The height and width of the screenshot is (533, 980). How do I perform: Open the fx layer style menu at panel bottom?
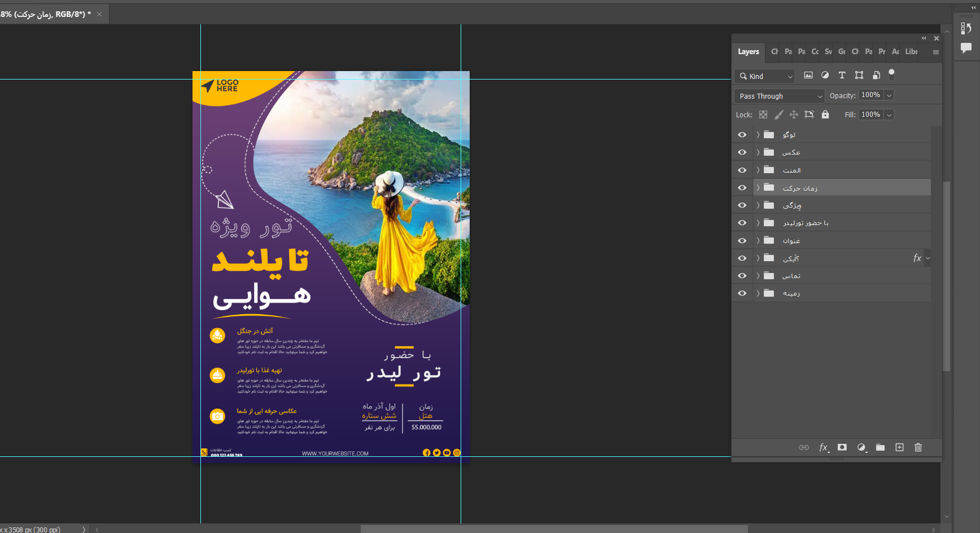823,447
